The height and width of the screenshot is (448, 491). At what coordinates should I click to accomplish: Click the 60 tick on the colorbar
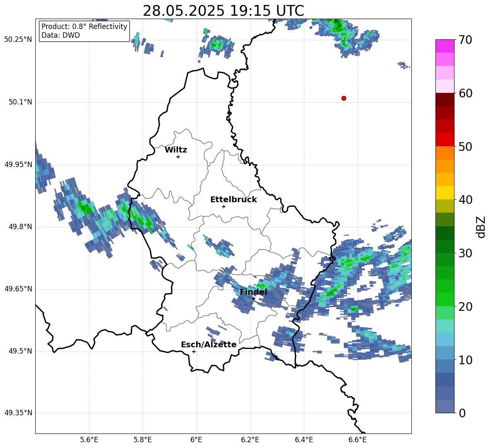pyautogui.click(x=465, y=93)
